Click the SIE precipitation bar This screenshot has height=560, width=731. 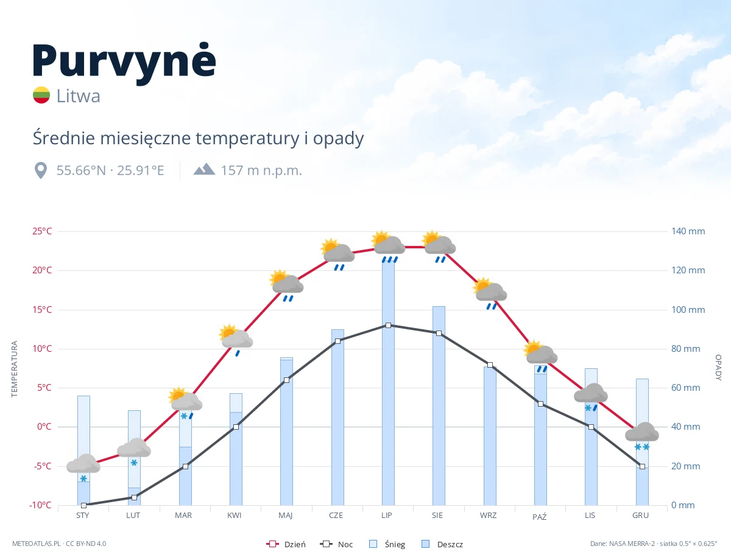pyautogui.click(x=439, y=405)
